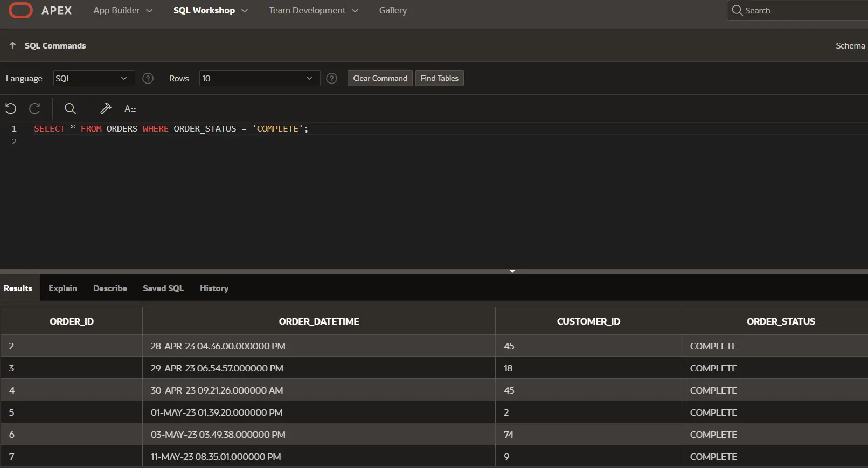The width and height of the screenshot is (868, 468).
Task: Click the up arrow beside SQL Commands
Action: pyautogui.click(x=12, y=45)
